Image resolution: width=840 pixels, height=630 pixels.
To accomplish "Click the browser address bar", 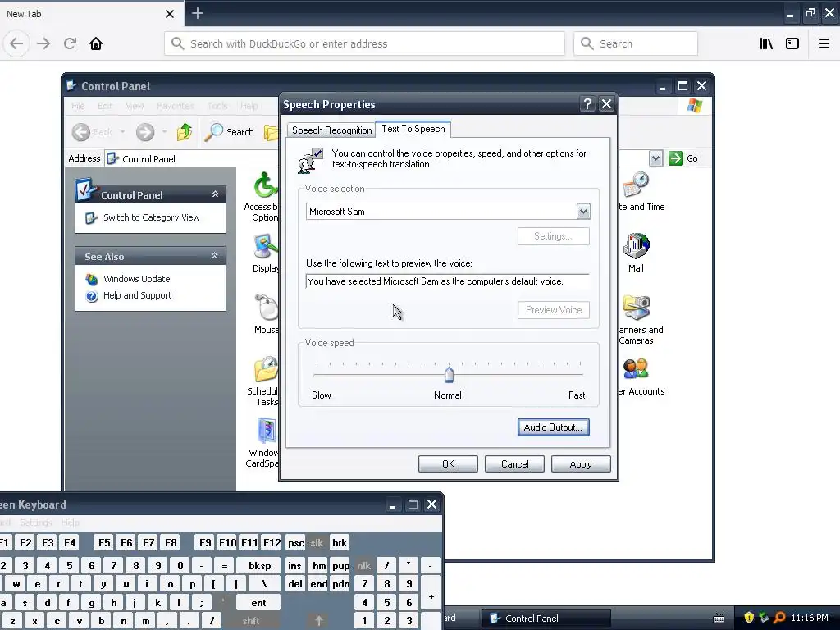I will click(x=364, y=43).
